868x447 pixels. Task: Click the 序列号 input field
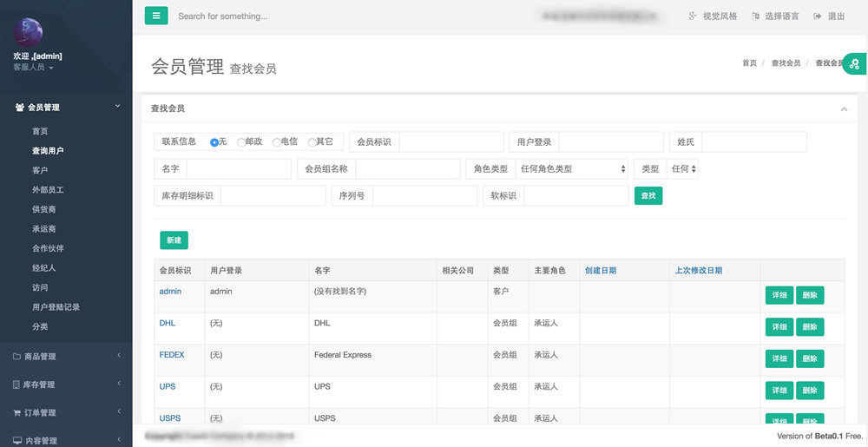point(424,196)
